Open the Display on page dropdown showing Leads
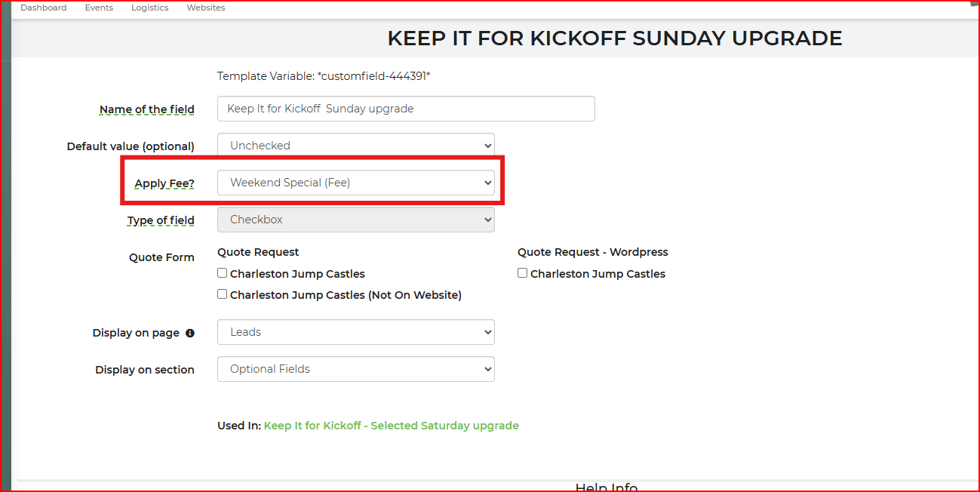980x492 pixels. coord(356,332)
